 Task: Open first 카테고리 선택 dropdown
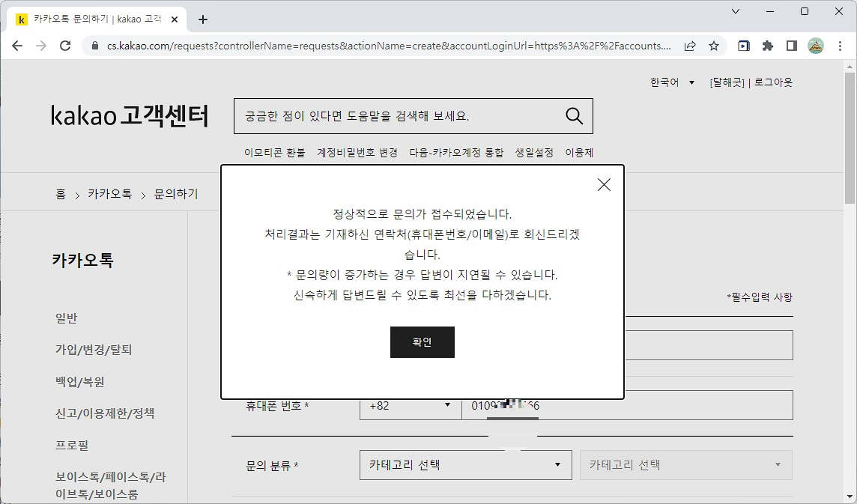point(466,465)
